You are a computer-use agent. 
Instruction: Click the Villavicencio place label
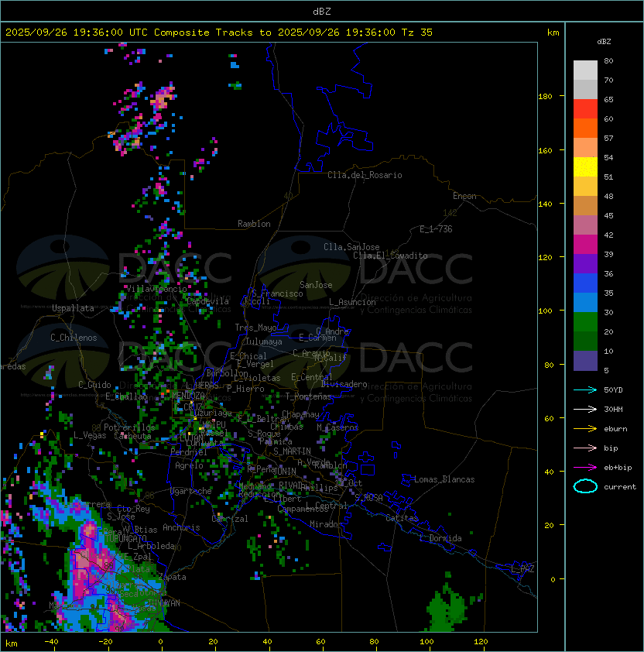[x=156, y=289]
